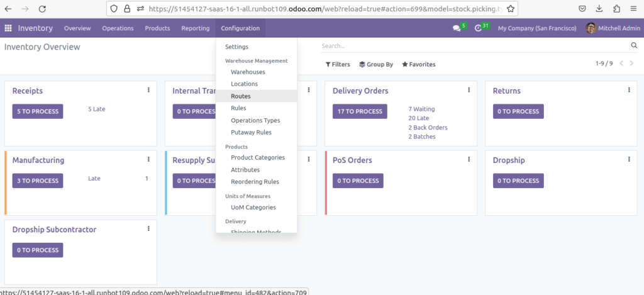The height and width of the screenshot is (295, 644).
Task: Click Receipts 5 TO PROCESS button
Action: [x=38, y=111]
